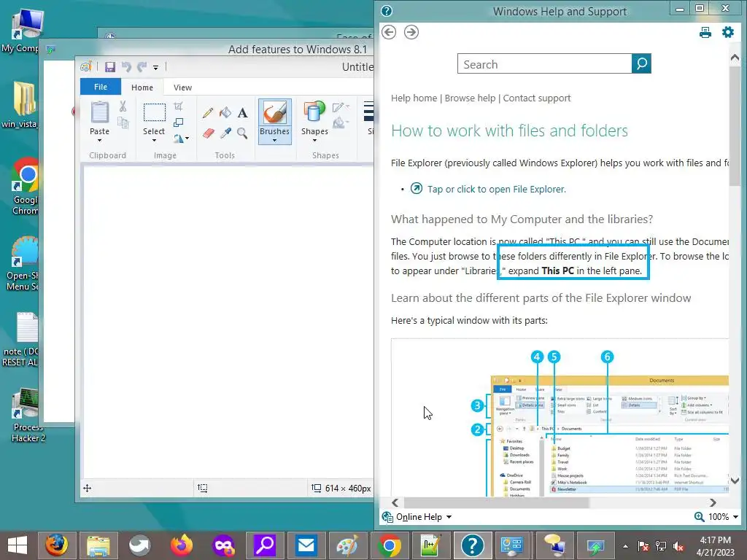Open the Contact support link

point(537,98)
